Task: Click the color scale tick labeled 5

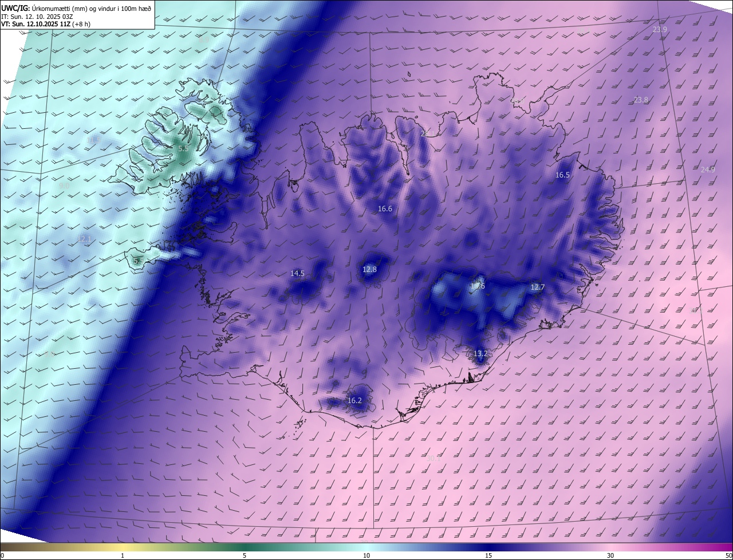Action: click(x=245, y=555)
